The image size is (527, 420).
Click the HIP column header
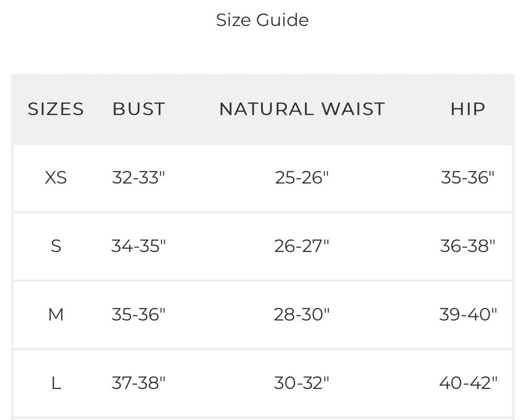[x=468, y=109]
